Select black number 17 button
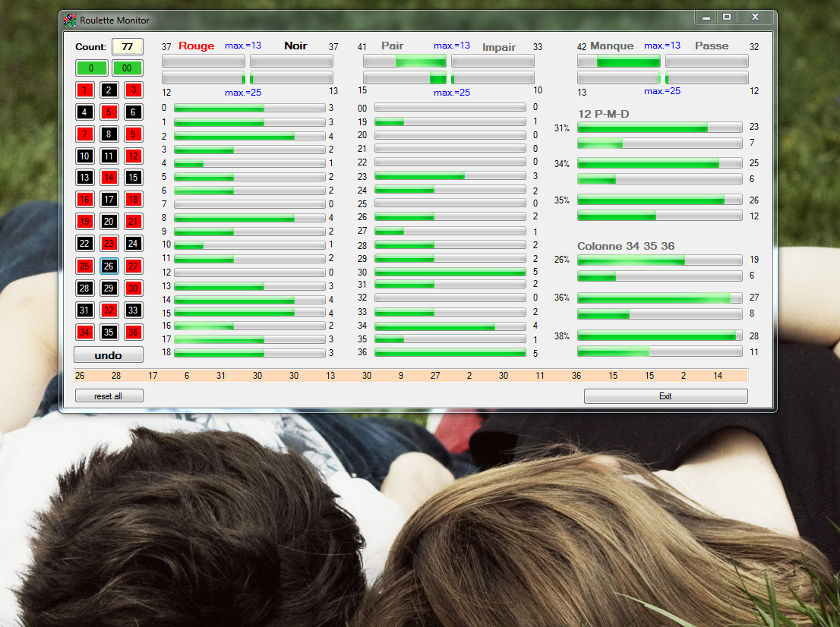The width and height of the screenshot is (840, 627). (x=109, y=199)
